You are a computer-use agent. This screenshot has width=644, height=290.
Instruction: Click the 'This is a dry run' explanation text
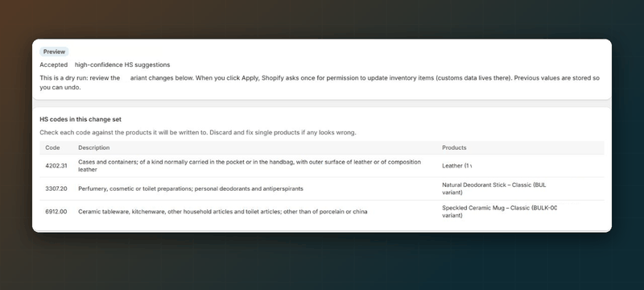coord(320,82)
